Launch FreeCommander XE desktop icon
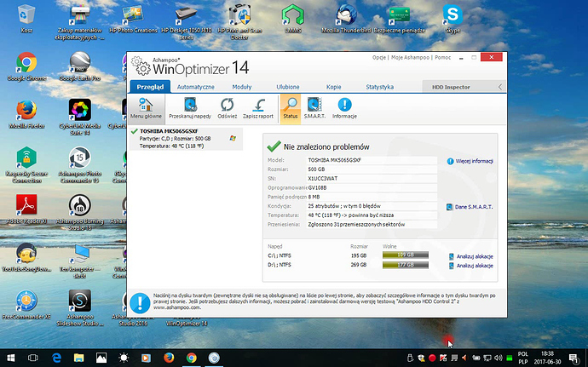This screenshot has width=588, height=367. coord(26,305)
